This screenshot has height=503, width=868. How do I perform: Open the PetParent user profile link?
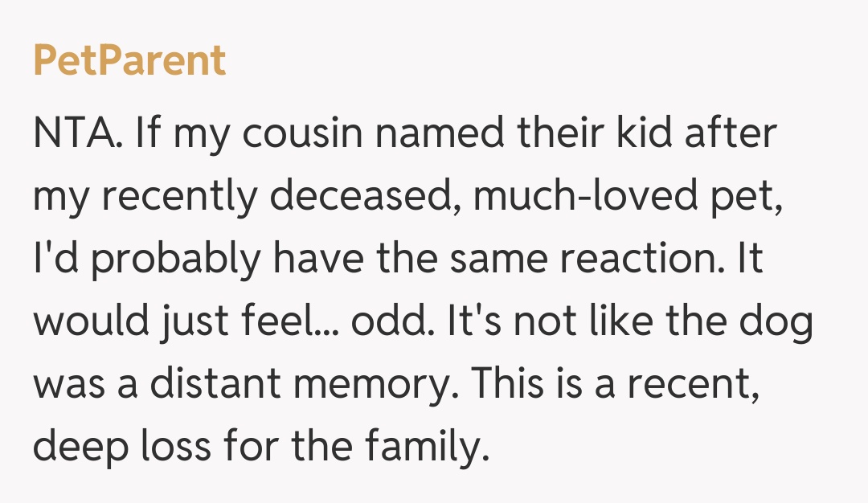pyautogui.click(x=129, y=62)
